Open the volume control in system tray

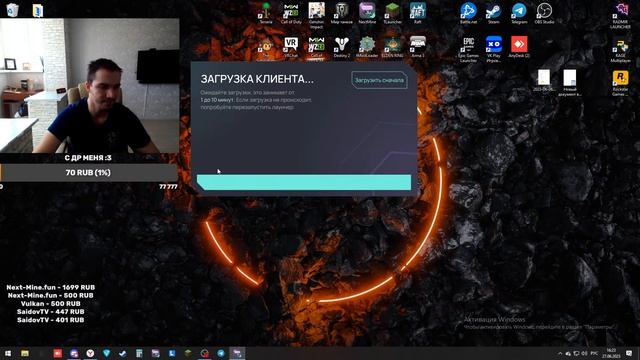584,353
